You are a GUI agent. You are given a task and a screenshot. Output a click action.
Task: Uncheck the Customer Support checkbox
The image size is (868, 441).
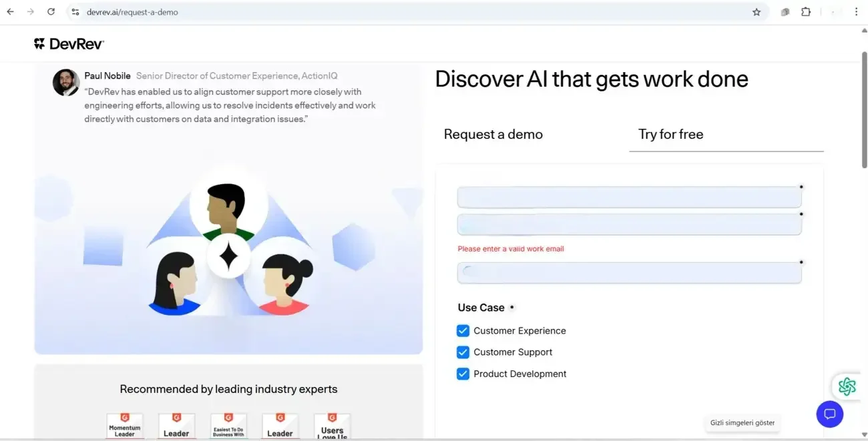click(463, 352)
